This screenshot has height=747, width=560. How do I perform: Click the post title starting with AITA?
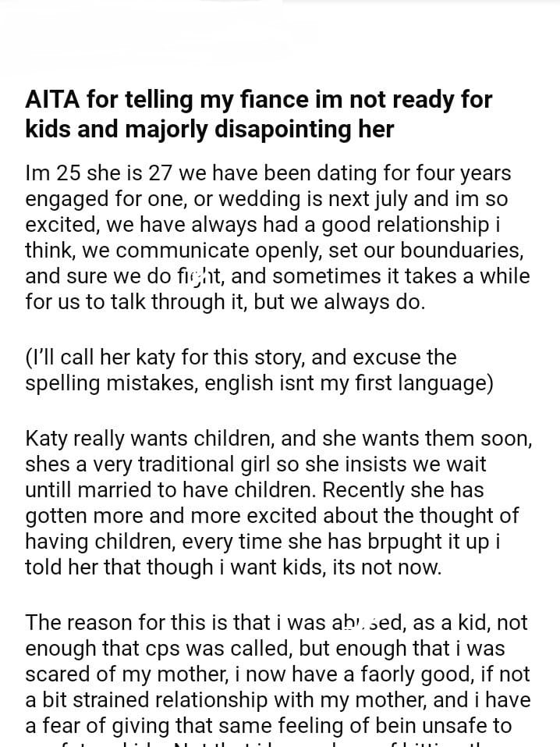pyautogui.click(x=259, y=115)
